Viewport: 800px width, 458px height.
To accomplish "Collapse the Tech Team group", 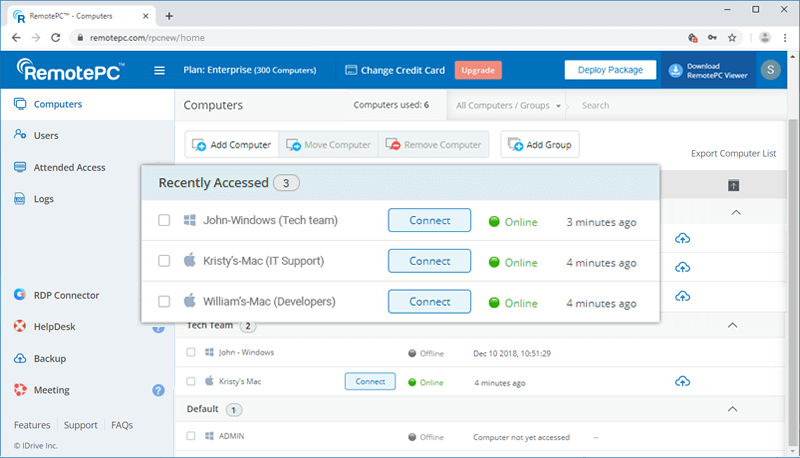I will click(x=732, y=325).
